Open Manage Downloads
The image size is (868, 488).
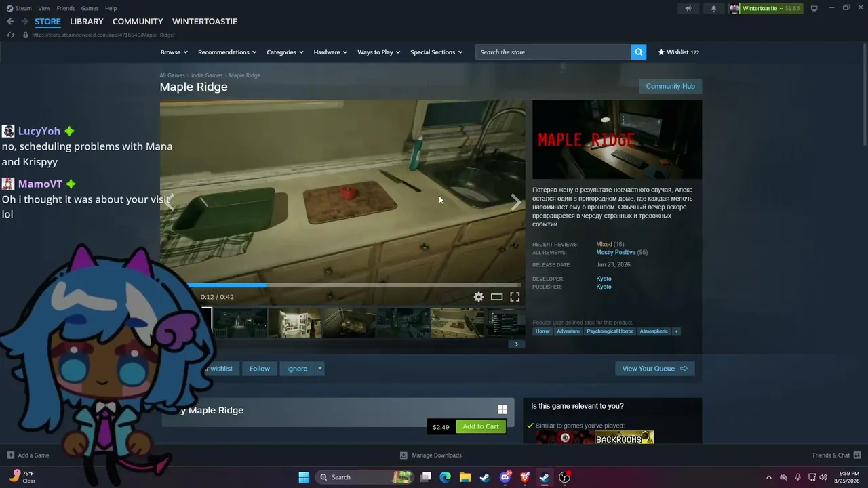(x=431, y=455)
